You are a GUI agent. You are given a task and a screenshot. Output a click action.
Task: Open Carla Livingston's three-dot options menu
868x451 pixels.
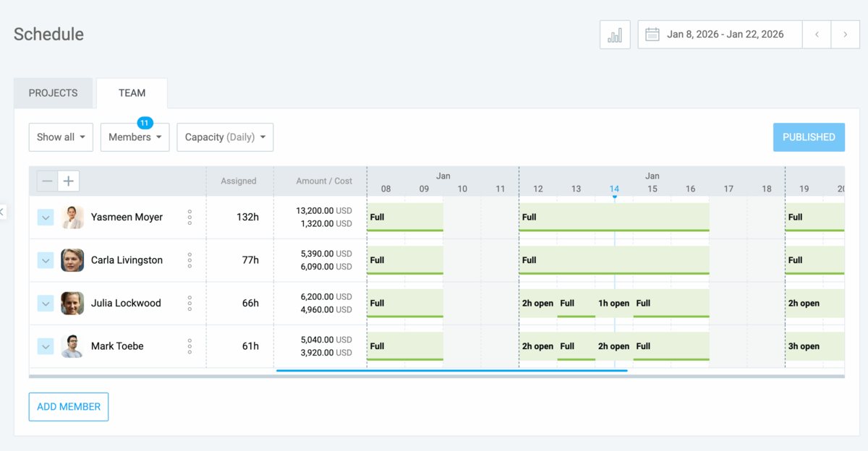pos(190,260)
